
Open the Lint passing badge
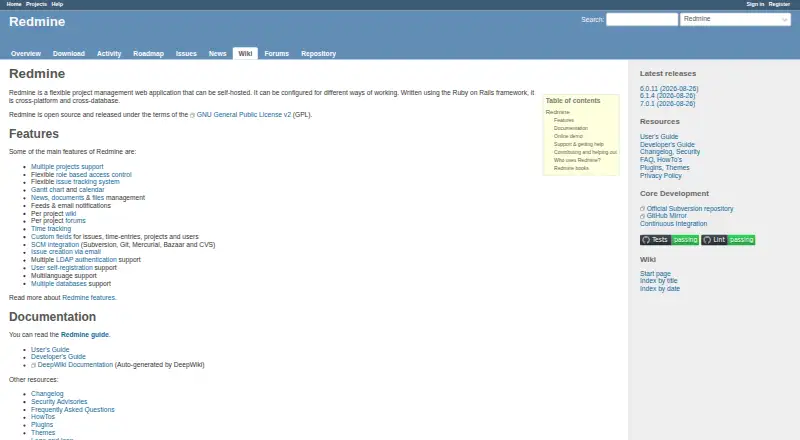click(x=728, y=240)
